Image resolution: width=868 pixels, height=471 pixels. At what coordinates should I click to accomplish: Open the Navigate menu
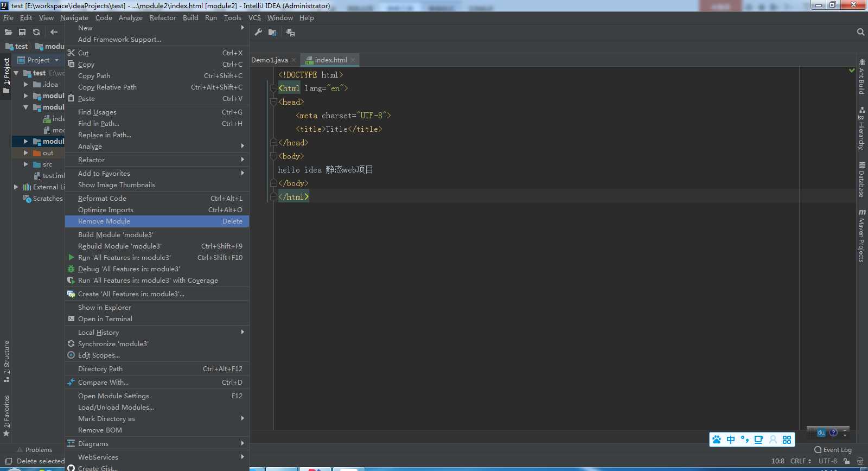74,18
